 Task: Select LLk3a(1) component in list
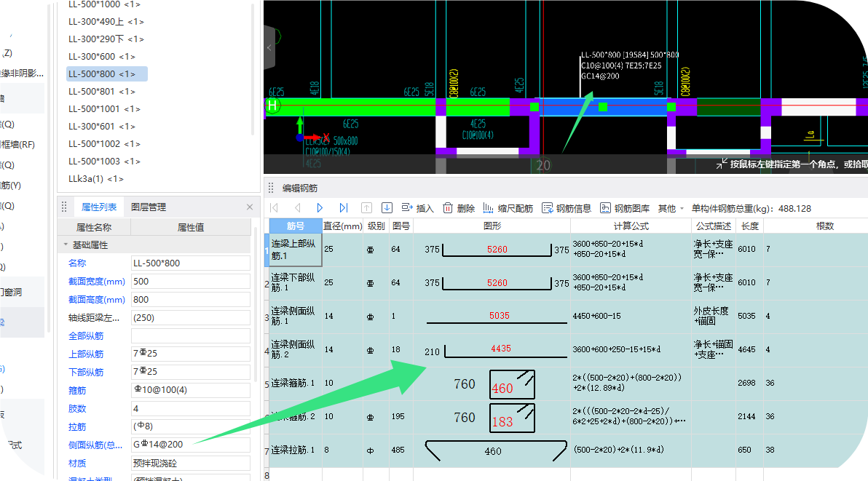coord(96,178)
